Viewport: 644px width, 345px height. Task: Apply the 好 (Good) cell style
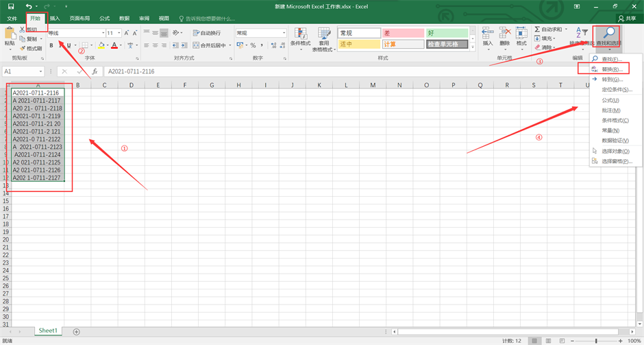(x=447, y=33)
